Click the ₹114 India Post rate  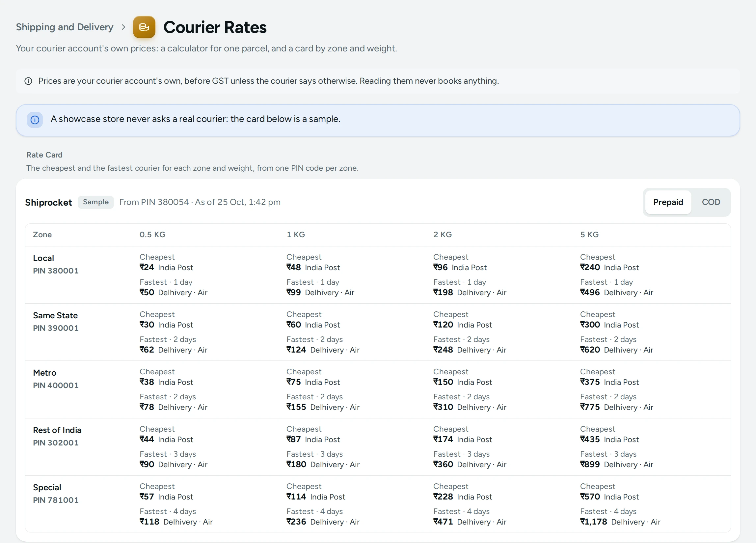tap(316, 497)
